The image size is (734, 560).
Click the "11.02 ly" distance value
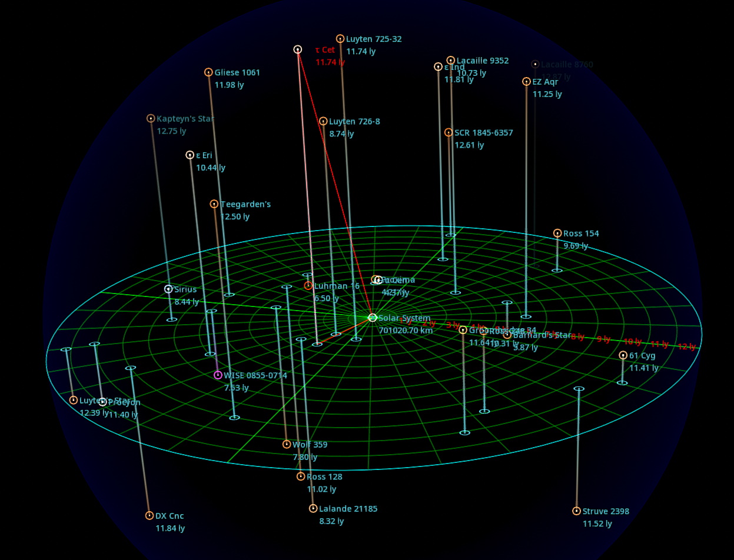(321, 489)
